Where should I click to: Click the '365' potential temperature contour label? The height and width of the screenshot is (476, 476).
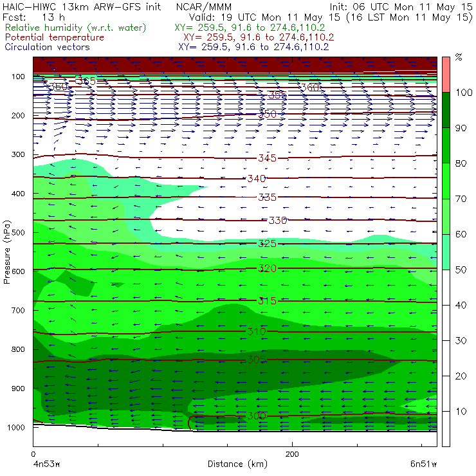click(86, 81)
